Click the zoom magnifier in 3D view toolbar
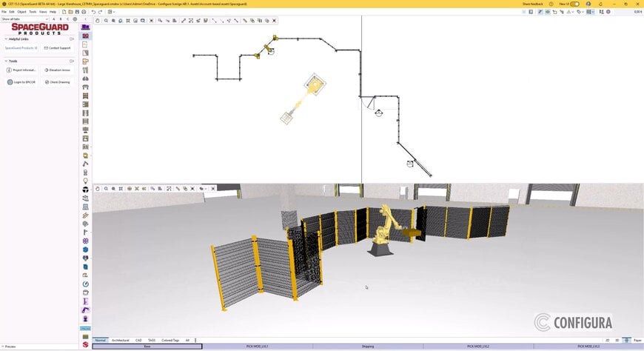Screen dimensions: 644x351 coord(106,189)
